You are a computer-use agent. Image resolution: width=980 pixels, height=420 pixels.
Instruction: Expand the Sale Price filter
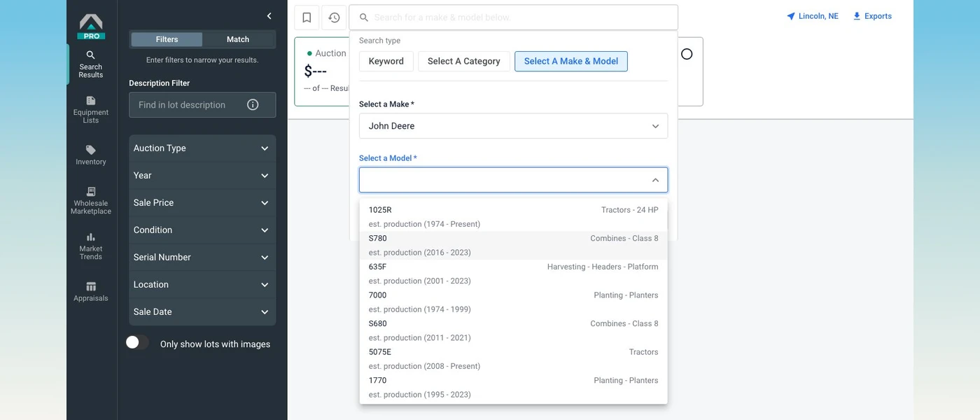coord(202,203)
